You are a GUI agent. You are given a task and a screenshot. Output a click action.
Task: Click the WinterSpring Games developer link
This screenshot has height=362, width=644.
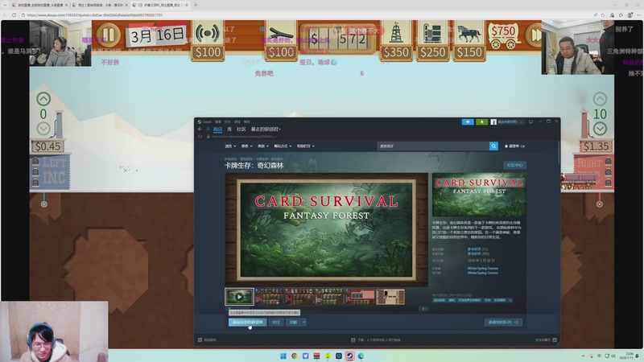coord(482,269)
